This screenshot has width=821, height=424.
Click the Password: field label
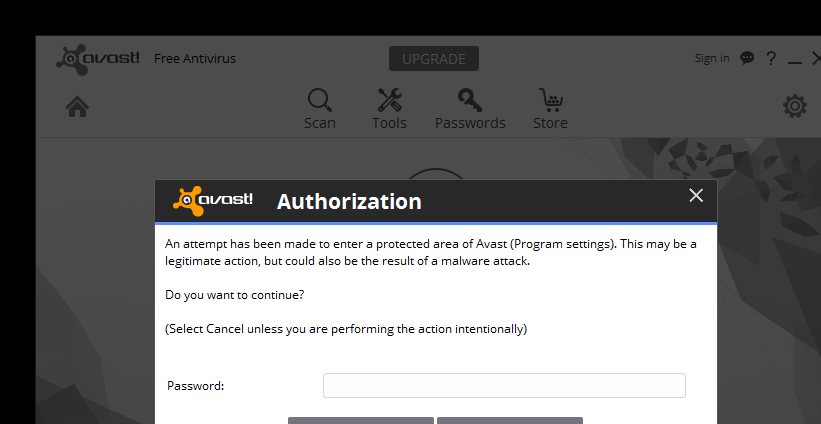tap(195, 386)
